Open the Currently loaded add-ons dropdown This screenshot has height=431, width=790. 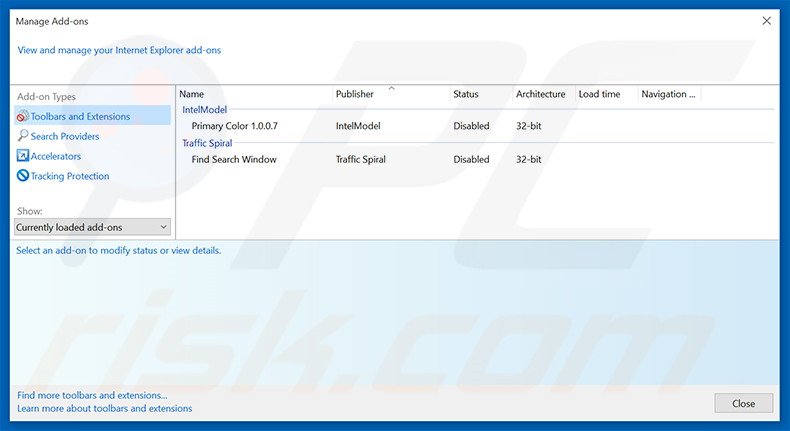pos(93,227)
